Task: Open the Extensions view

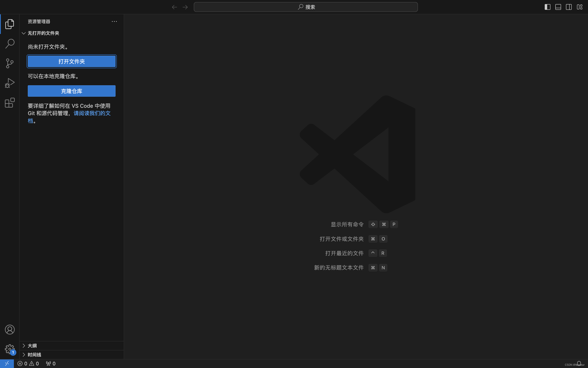Action: (10, 103)
